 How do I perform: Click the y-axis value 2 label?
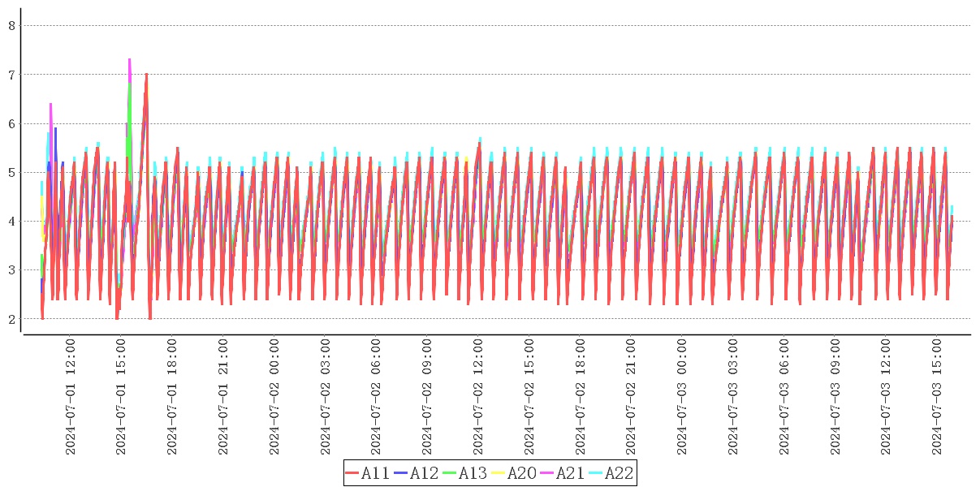click(12, 319)
